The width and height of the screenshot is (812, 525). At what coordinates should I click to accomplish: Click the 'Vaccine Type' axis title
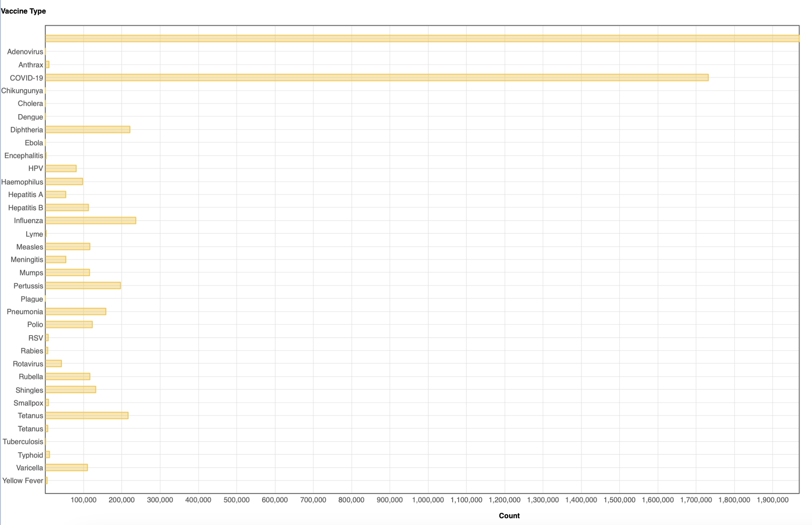23,11
